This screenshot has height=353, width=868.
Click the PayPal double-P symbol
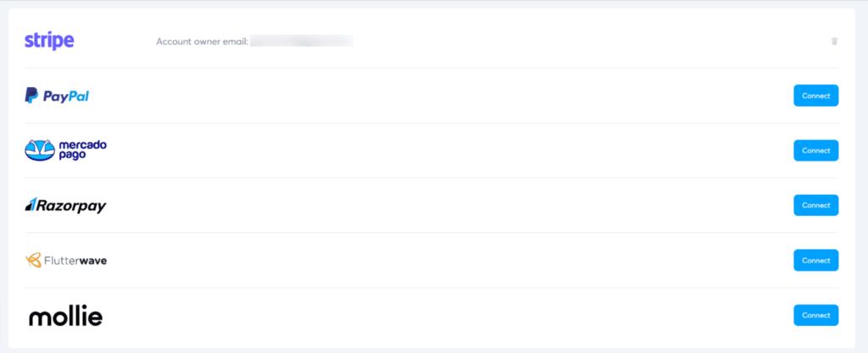[31, 96]
